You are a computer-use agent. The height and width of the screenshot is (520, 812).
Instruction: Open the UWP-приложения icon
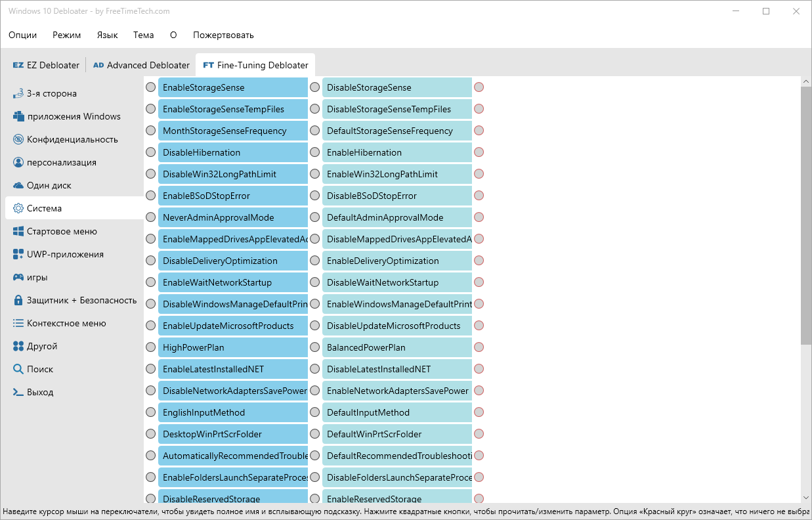tap(18, 254)
